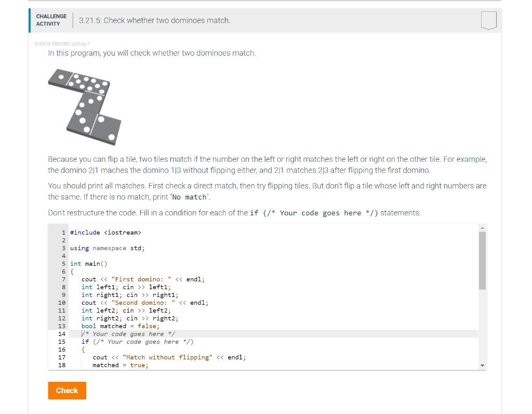The height and width of the screenshot is (414, 532).
Task: Click code line 'matched = true;'
Action: 121,365
